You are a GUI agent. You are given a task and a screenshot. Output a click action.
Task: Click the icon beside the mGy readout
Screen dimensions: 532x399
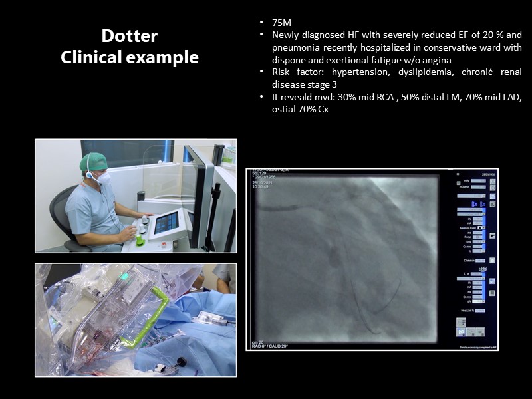pyautogui.click(x=492, y=180)
